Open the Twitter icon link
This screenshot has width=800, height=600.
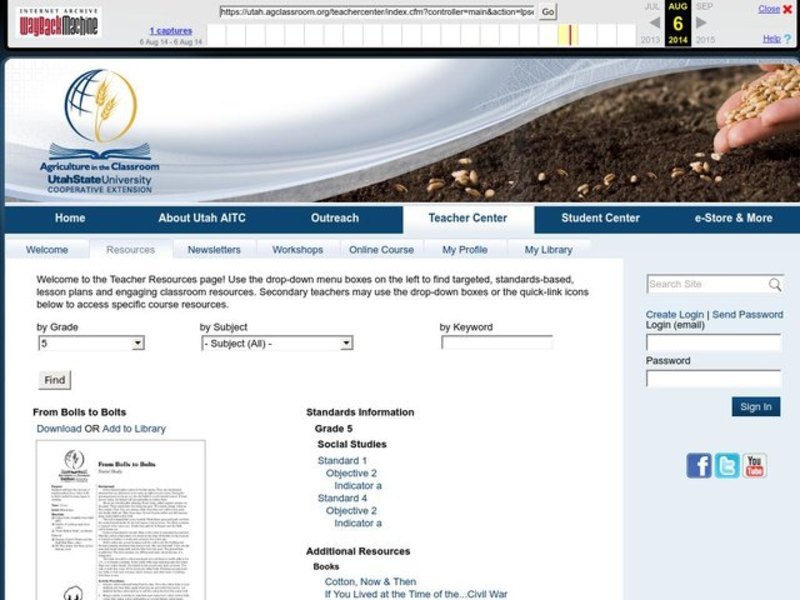click(727, 465)
